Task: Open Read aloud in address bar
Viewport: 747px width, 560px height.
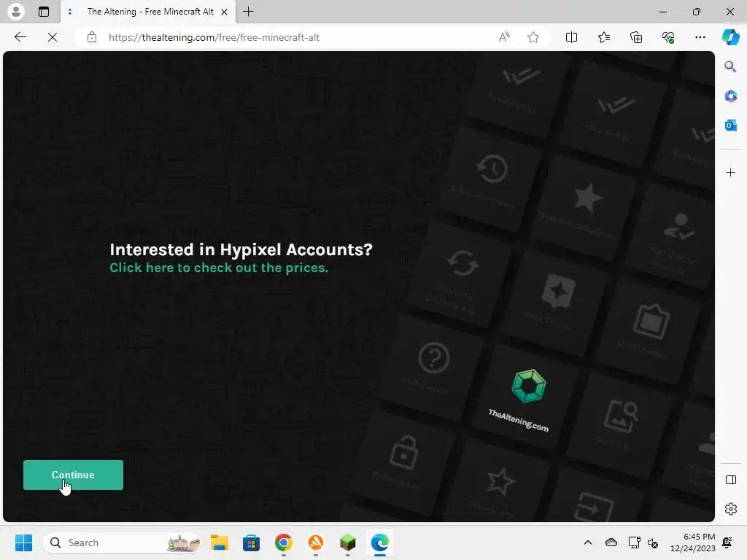Action: (504, 37)
